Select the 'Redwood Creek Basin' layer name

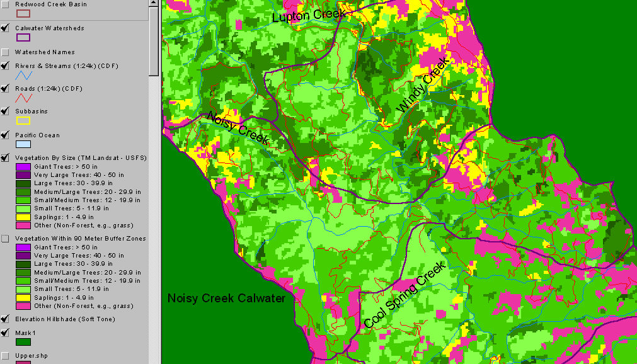[x=51, y=4]
